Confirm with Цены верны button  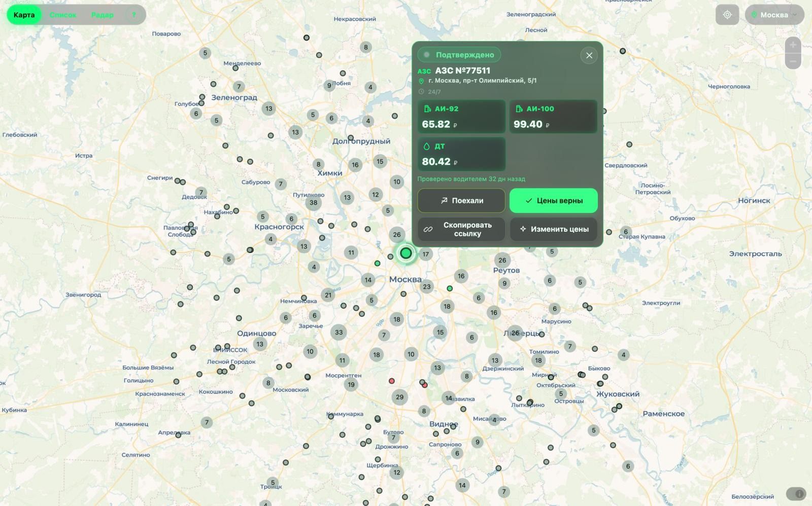click(554, 201)
